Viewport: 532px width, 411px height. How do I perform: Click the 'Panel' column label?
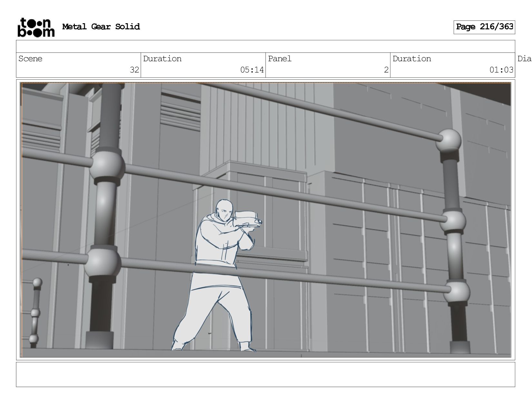pyautogui.click(x=280, y=59)
